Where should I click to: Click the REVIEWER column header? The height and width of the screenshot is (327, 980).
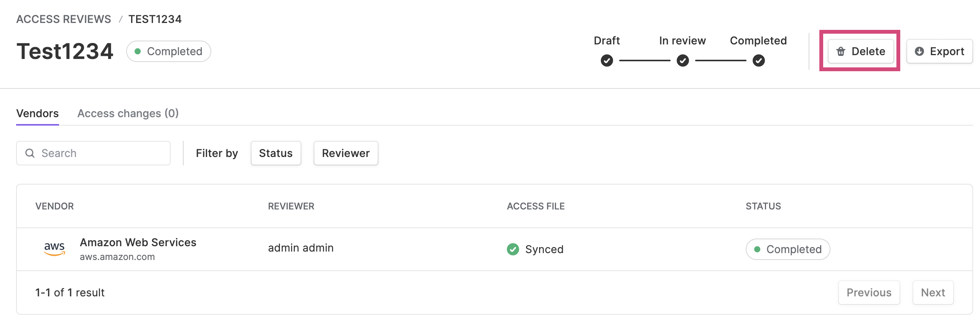click(291, 206)
